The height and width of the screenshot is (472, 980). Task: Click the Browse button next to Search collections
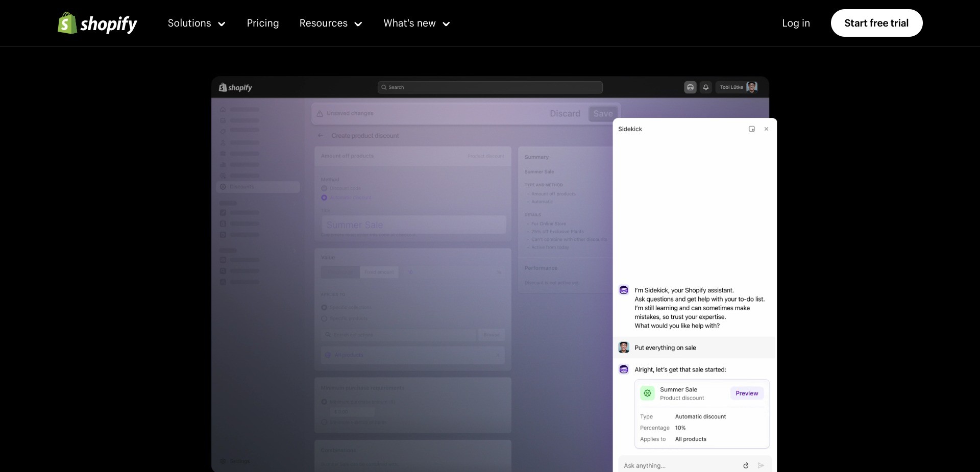click(x=492, y=335)
